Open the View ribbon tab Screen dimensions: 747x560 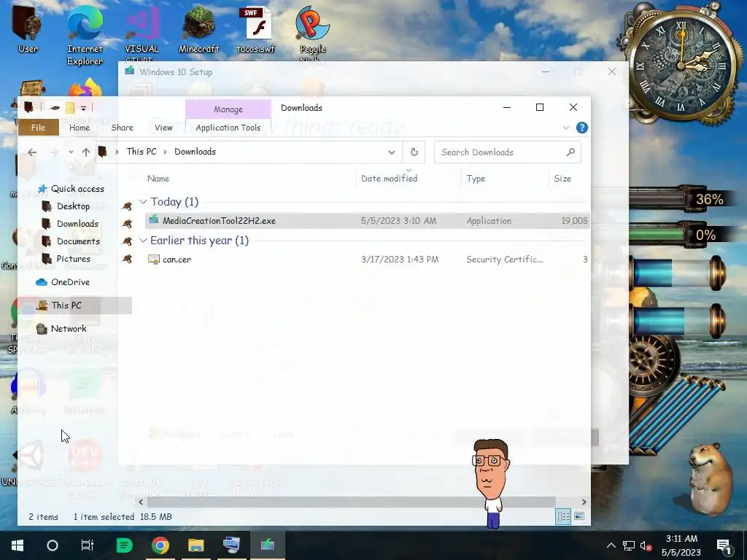(163, 128)
